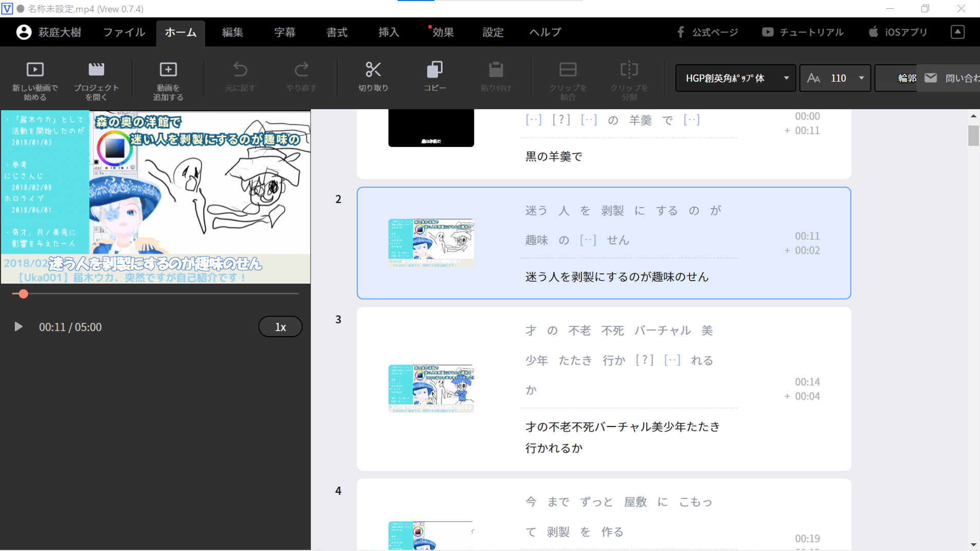Click the red playback position handle

click(23, 294)
